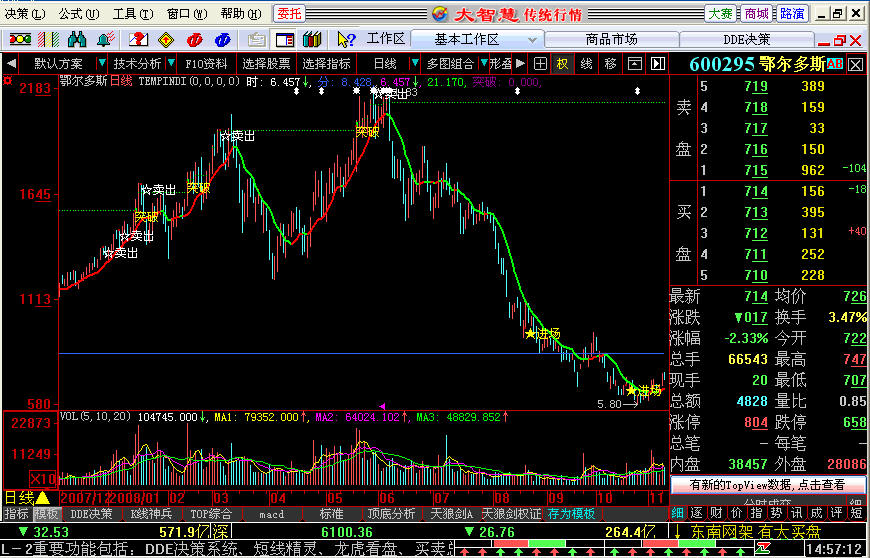
Task: Click the 存为模板 link
Action: 571,514
